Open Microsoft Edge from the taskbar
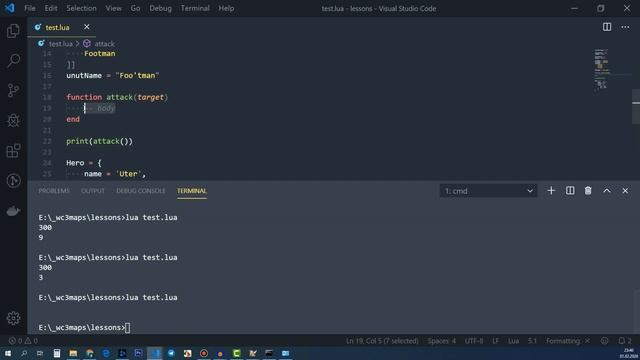The width and height of the screenshot is (640, 360). coord(106,353)
